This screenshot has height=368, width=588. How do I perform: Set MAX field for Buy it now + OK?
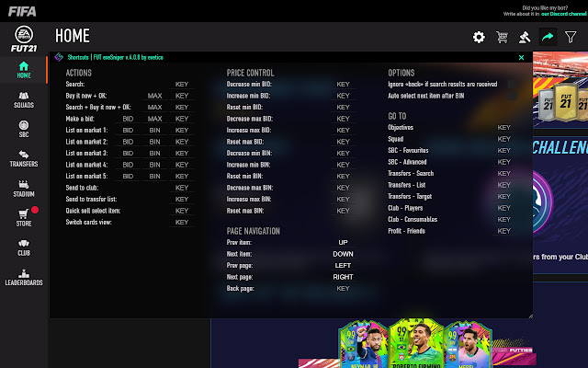(x=154, y=96)
